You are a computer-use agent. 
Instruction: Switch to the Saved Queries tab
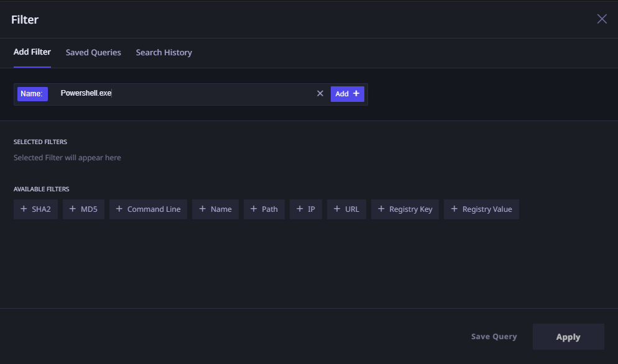pos(93,53)
